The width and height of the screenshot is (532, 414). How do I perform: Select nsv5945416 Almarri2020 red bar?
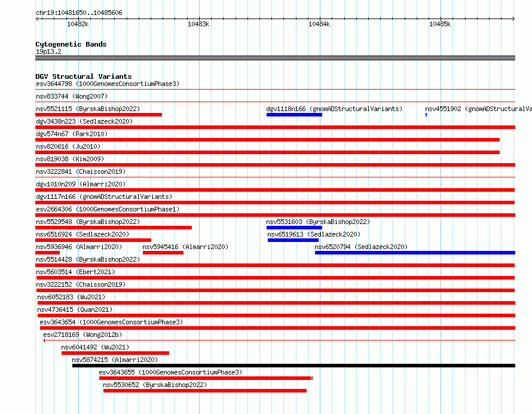coord(163,253)
